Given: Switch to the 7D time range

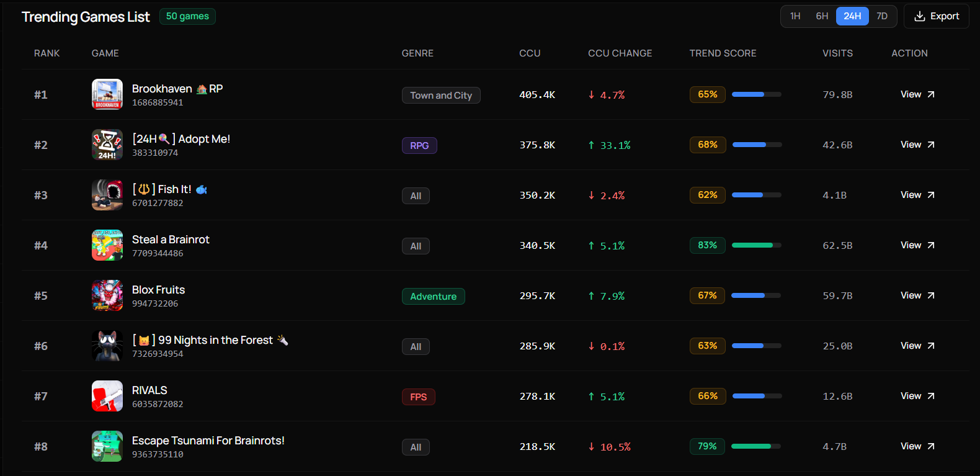Looking at the screenshot, I should click(x=882, y=16).
